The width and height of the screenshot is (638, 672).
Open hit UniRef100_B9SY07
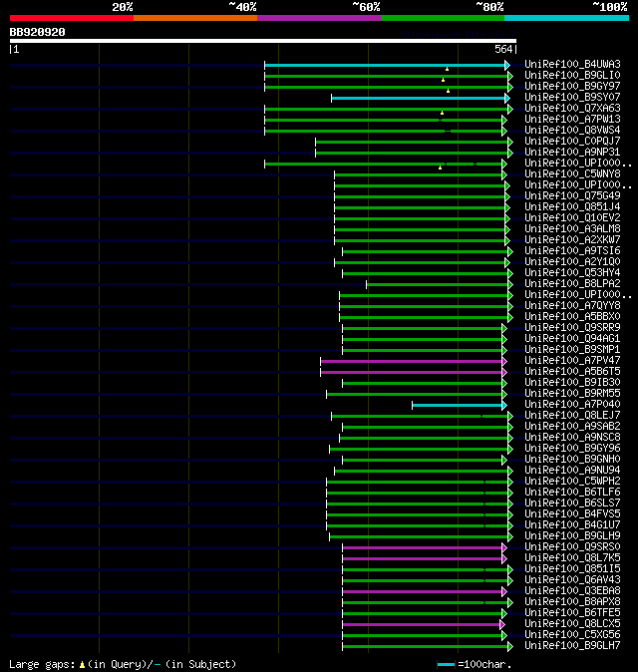pos(572,98)
